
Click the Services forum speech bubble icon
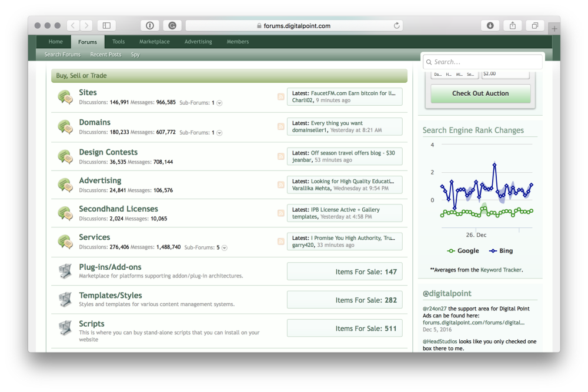pos(65,242)
